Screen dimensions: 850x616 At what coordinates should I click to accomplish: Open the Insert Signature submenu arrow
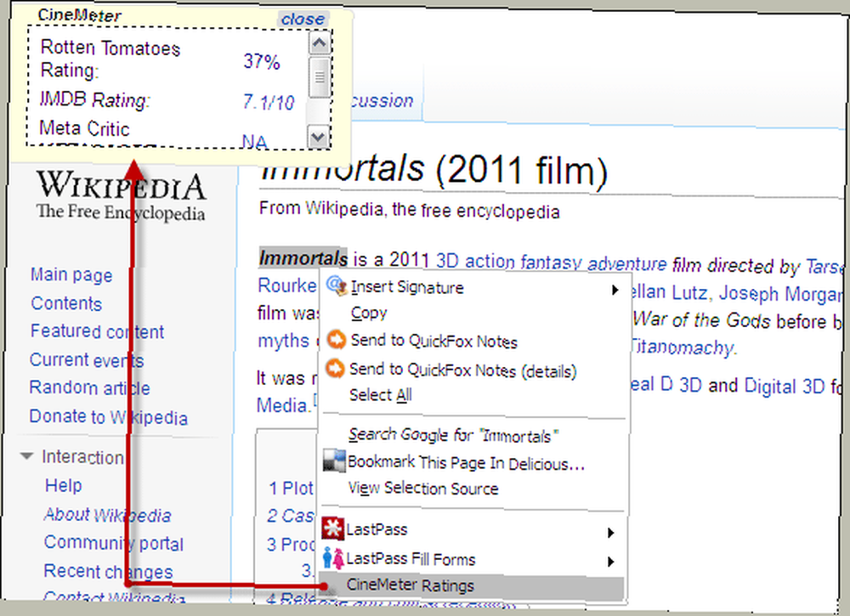pyautogui.click(x=615, y=290)
